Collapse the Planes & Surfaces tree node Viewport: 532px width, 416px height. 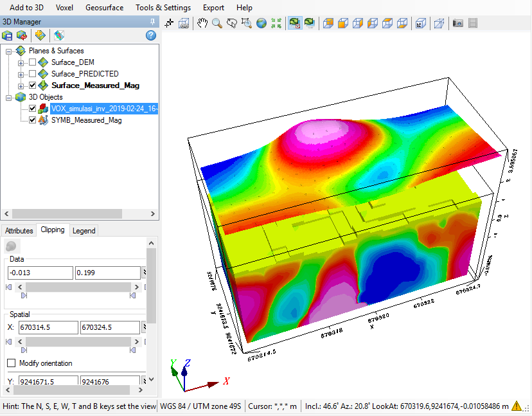pyautogui.click(x=9, y=51)
